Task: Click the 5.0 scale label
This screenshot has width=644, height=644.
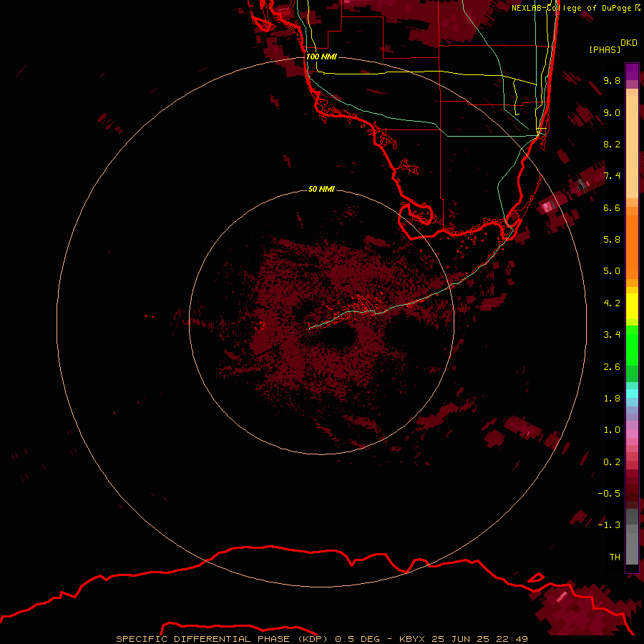Action: pos(612,271)
